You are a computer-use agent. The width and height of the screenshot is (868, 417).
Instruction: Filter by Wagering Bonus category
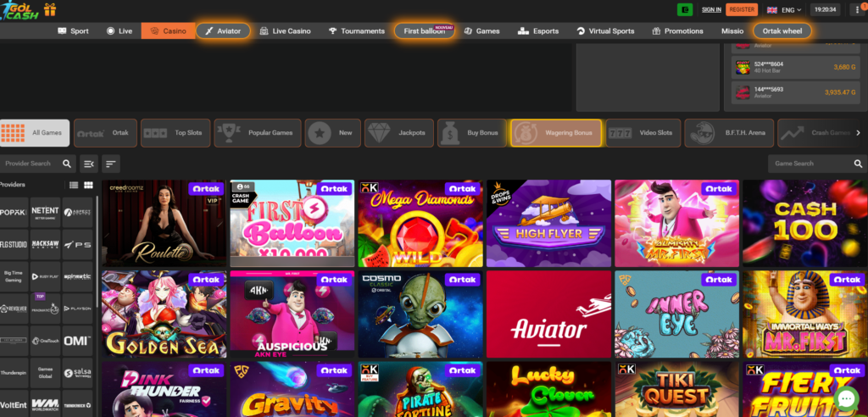[x=556, y=133]
